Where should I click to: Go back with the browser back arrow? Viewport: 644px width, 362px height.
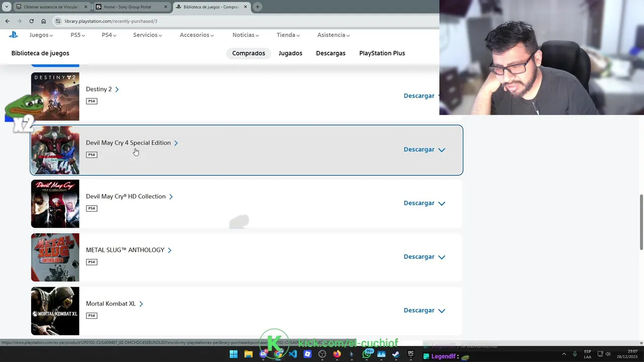point(7,21)
